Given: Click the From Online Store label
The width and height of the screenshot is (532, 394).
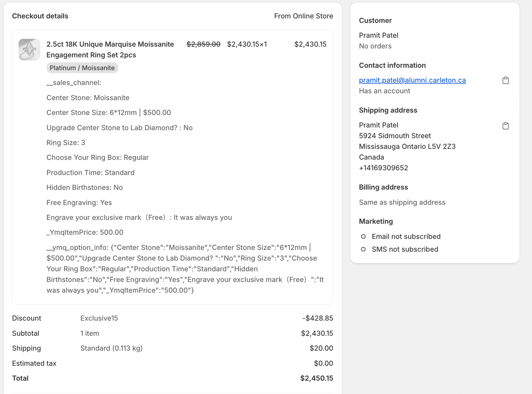Looking at the screenshot, I should pos(303,16).
